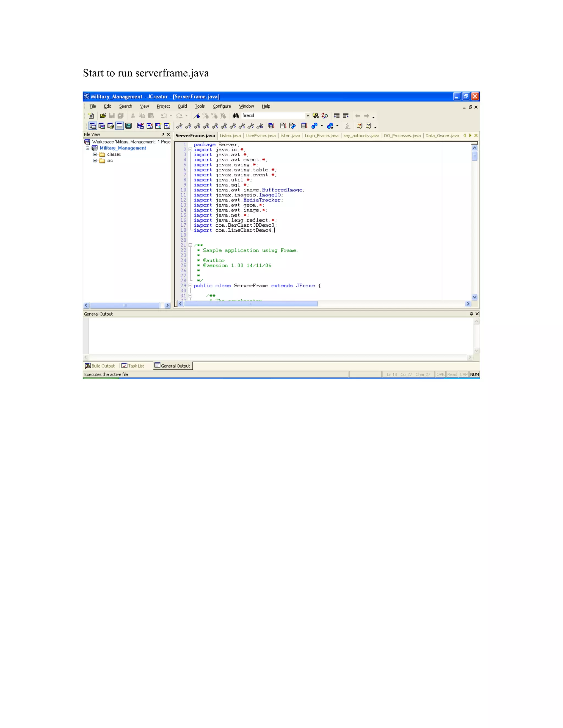
Task: Open the Build menu
Action: 183,106
